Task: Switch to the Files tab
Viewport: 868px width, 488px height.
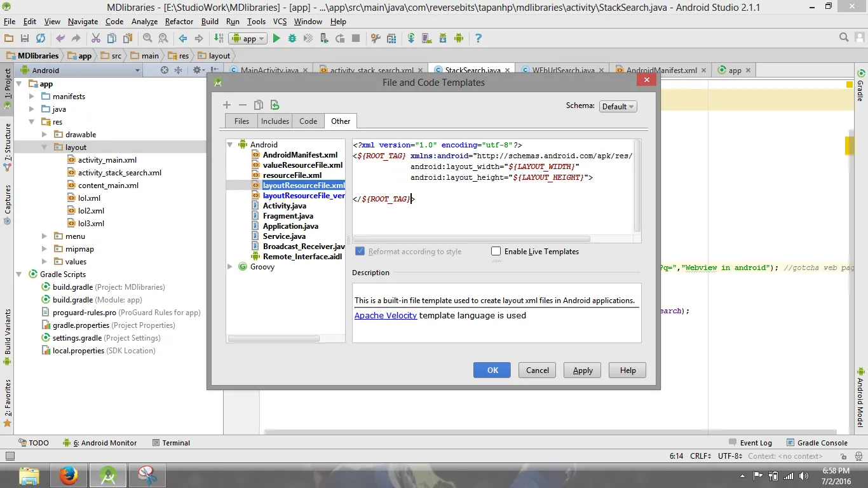Action: click(241, 121)
